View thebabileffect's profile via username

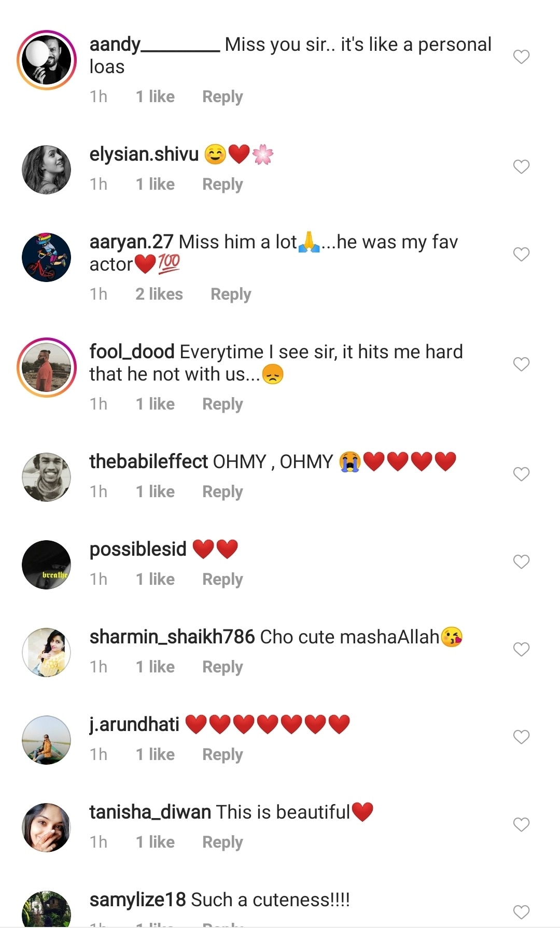tap(148, 461)
